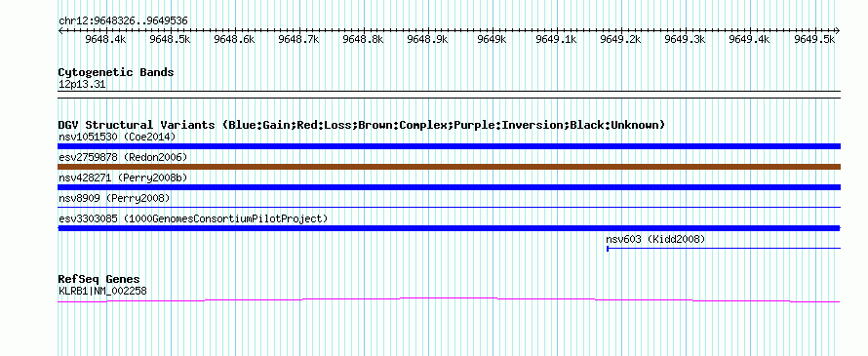Click the 9649.1k ruler mark
Screen dimensions: 868x356
pyautogui.click(x=556, y=39)
